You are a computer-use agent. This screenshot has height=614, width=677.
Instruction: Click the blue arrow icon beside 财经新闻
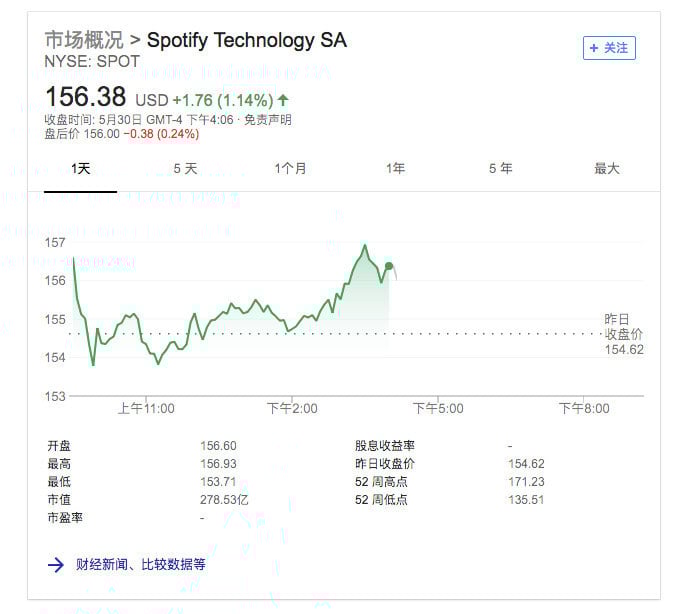coord(56,564)
